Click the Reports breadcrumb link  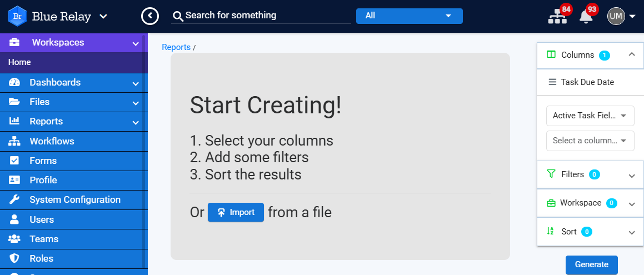click(x=176, y=47)
